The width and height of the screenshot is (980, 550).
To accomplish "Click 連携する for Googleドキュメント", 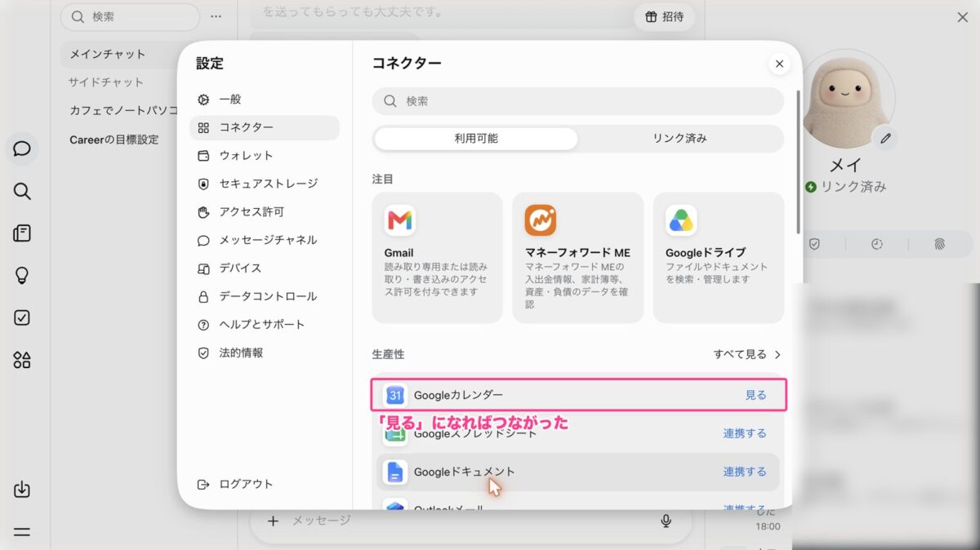I will click(x=745, y=472).
